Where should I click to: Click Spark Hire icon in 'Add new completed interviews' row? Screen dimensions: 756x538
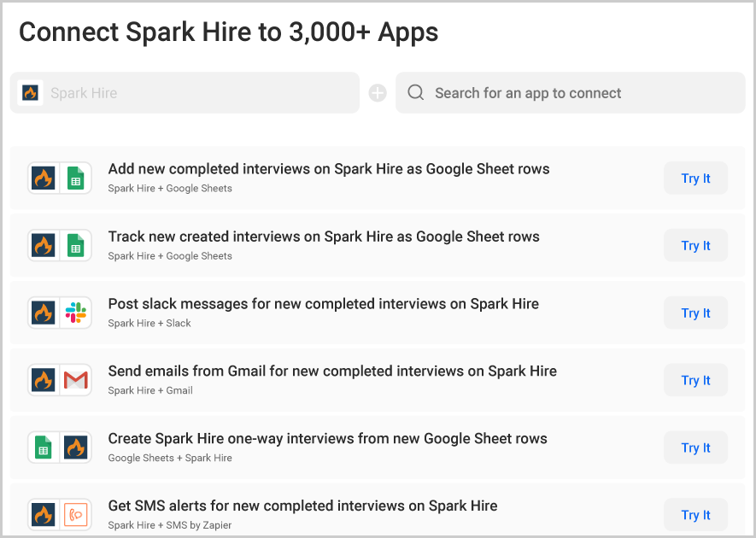[x=44, y=178]
